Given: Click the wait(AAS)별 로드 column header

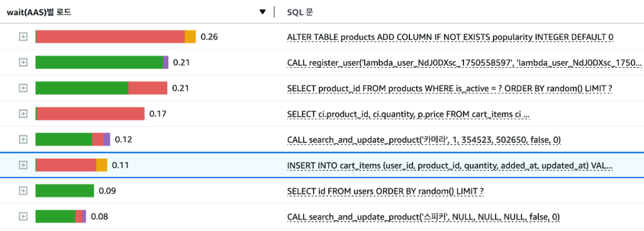Looking at the screenshot, I should pos(39,12).
